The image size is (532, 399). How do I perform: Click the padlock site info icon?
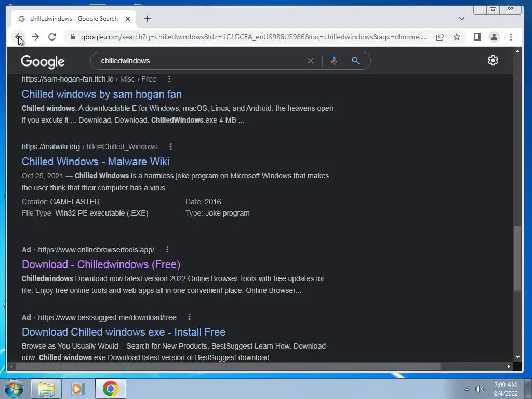(x=72, y=37)
